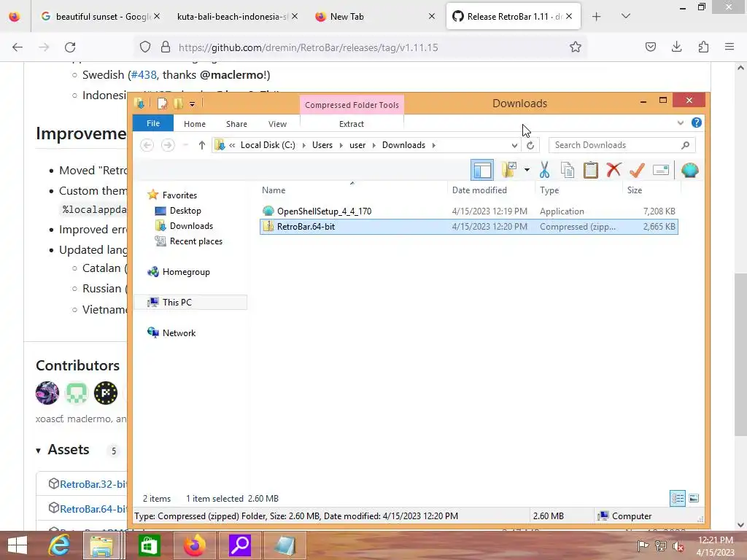Select Homegroup in navigation pane

(186, 272)
